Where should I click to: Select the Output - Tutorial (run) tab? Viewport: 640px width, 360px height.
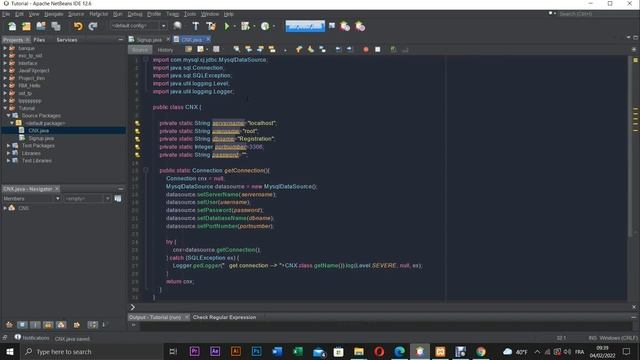[x=155, y=317]
